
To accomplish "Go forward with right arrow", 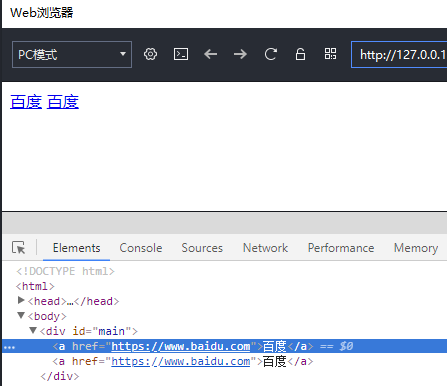I will tap(240, 54).
